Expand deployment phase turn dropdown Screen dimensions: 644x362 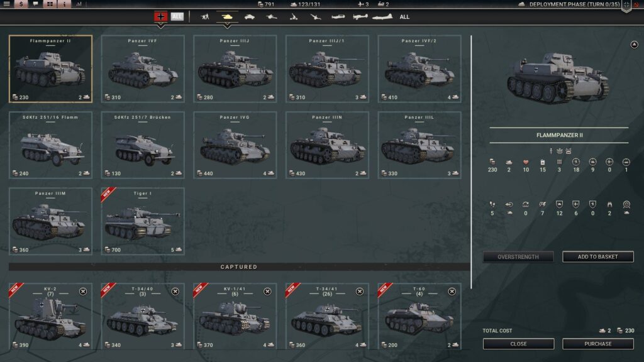626,6
